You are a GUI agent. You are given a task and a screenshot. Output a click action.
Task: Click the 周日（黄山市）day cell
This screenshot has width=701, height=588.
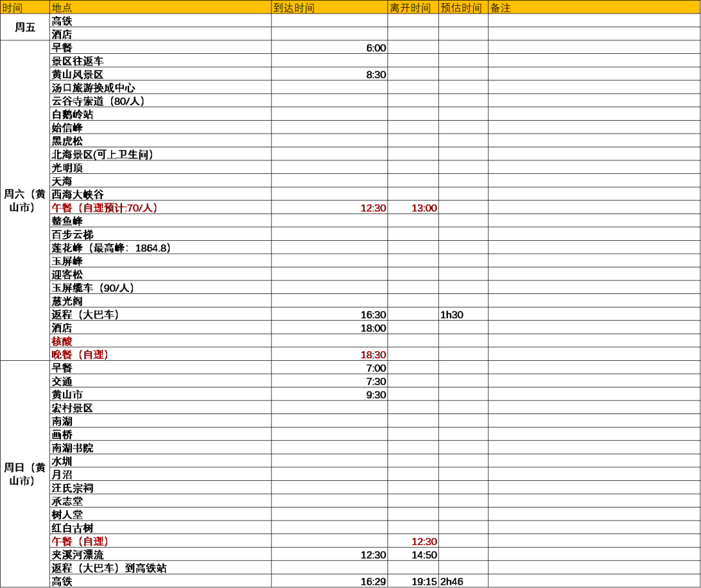pos(25,474)
